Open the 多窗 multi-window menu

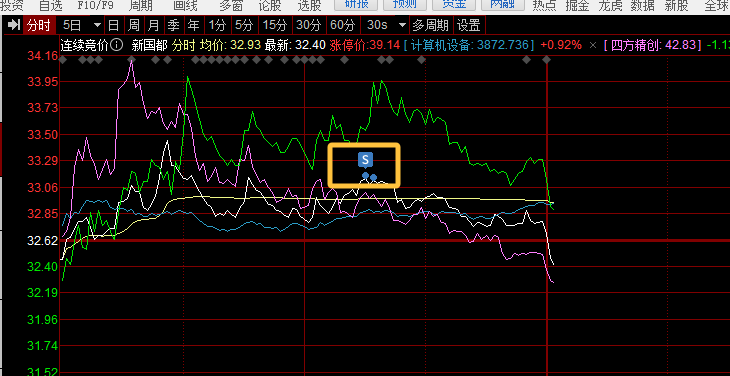coord(231,6)
